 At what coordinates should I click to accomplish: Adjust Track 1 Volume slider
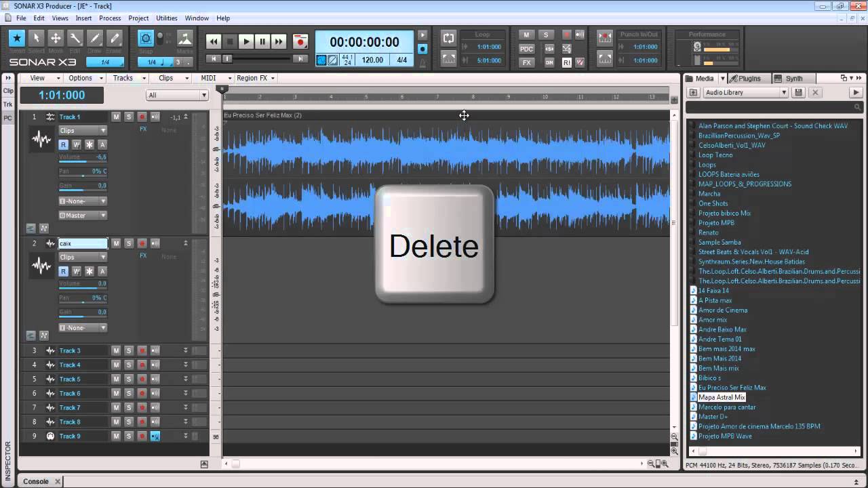click(83, 159)
